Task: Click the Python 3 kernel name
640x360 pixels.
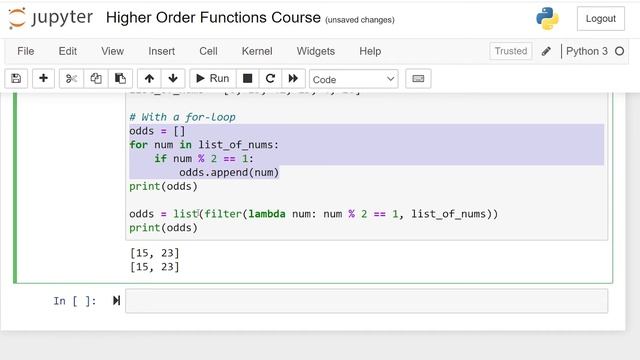Action: point(587,51)
